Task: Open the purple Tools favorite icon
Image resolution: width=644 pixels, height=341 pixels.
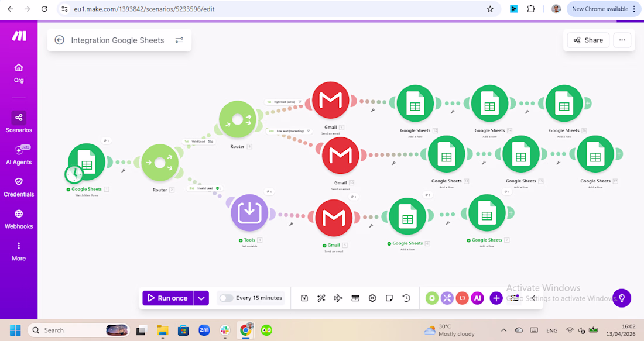Action: click(x=447, y=298)
